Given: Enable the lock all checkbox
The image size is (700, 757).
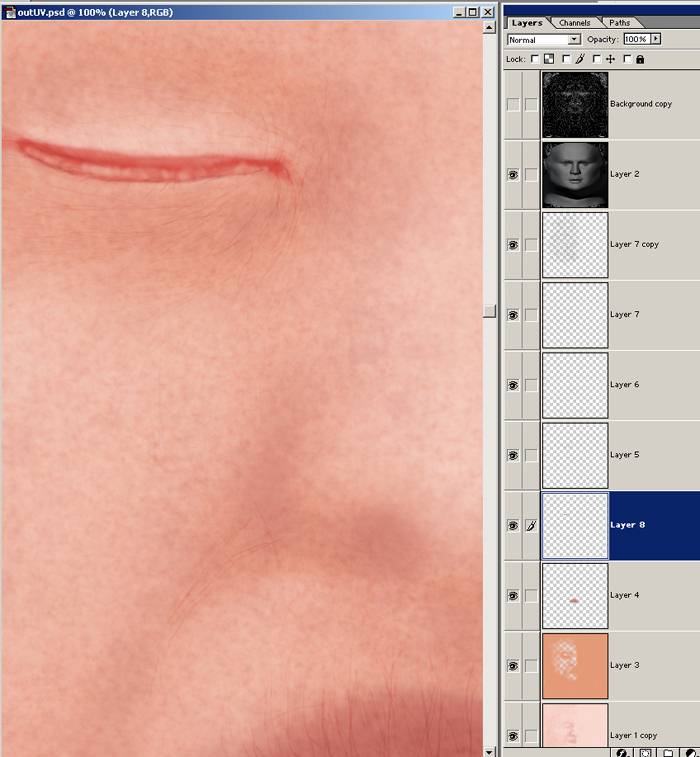Looking at the screenshot, I should click(x=627, y=59).
